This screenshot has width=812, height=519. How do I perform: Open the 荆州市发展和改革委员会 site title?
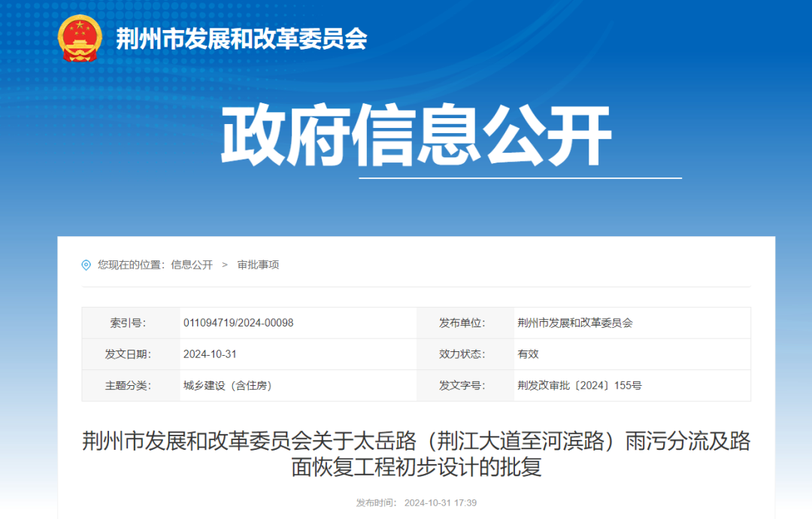point(241,40)
